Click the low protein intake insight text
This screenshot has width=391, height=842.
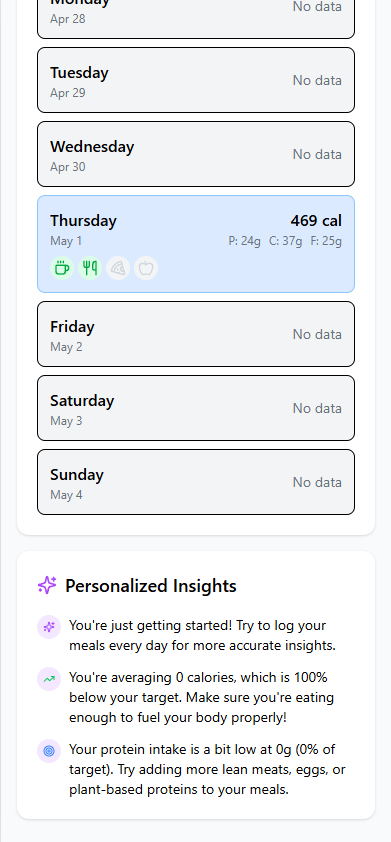click(207, 770)
